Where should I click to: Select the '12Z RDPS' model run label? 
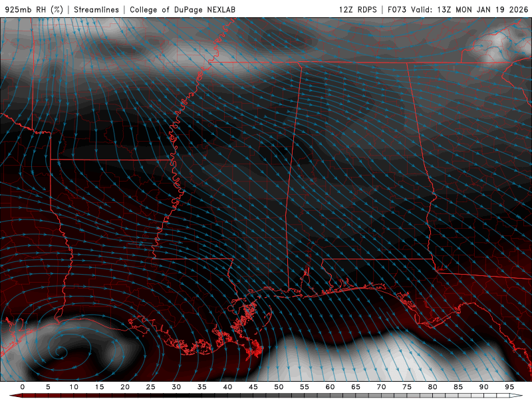pyautogui.click(x=358, y=9)
